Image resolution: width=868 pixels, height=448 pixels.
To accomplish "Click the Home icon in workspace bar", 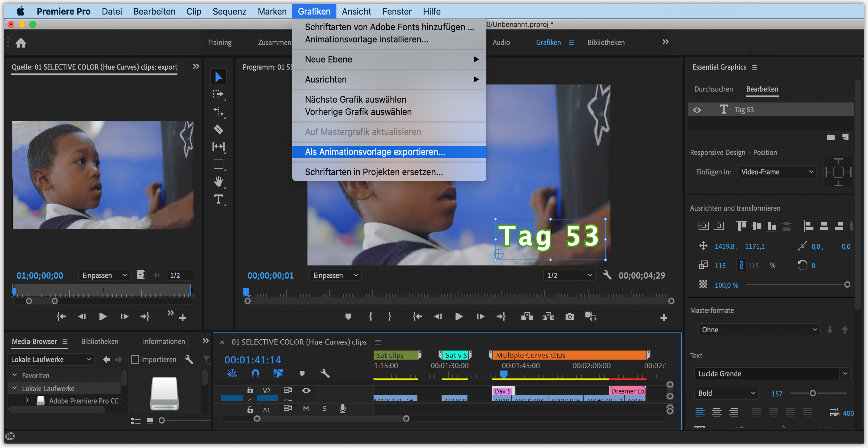I will (21, 43).
